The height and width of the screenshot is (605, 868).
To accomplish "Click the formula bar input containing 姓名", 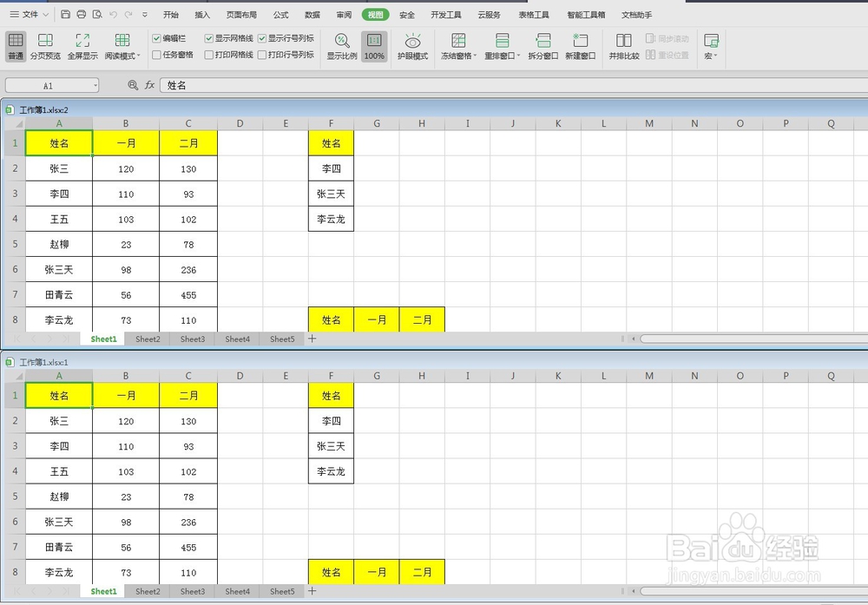I will pos(514,85).
